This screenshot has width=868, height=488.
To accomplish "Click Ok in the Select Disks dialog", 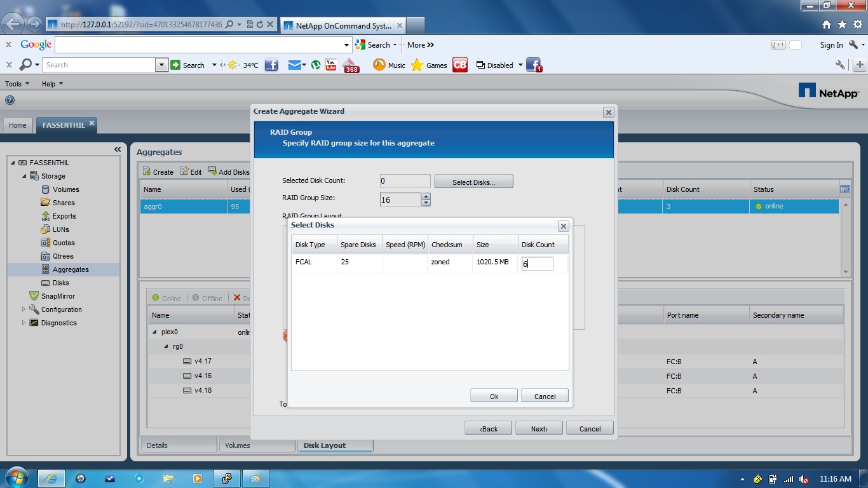I will coord(494,395).
